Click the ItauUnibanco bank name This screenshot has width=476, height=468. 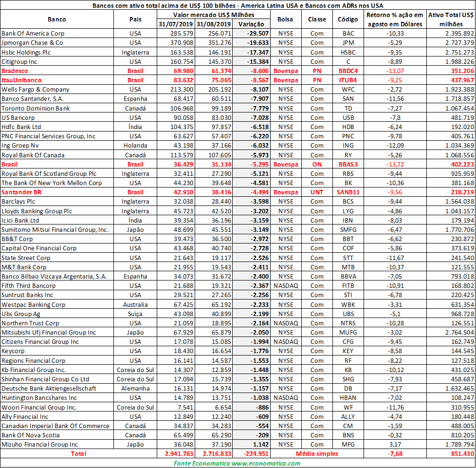[x=21, y=80]
